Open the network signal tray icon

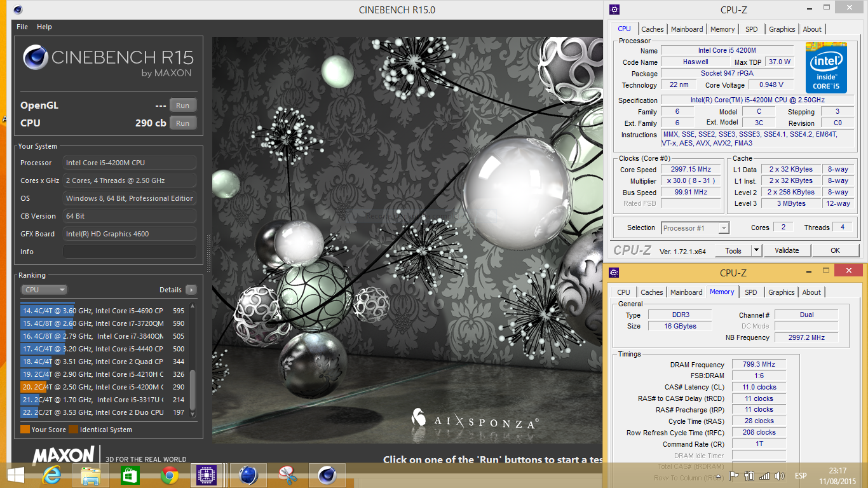click(764, 476)
